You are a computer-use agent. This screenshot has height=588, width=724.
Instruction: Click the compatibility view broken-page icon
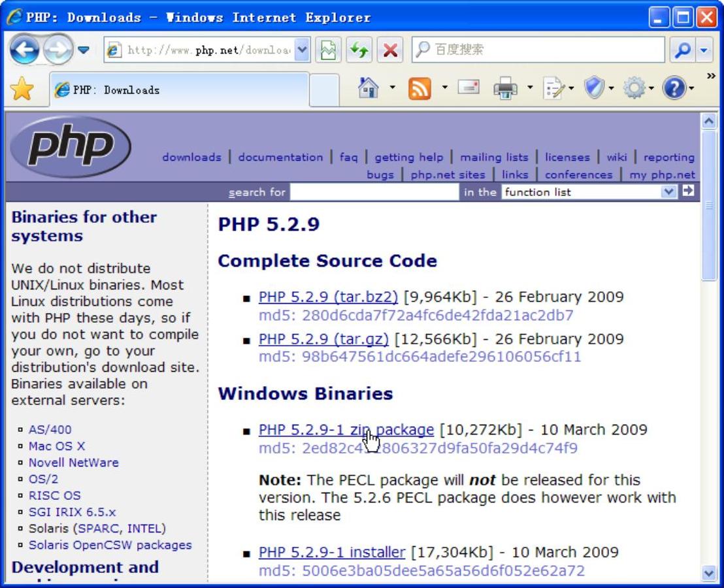click(x=328, y=50)
